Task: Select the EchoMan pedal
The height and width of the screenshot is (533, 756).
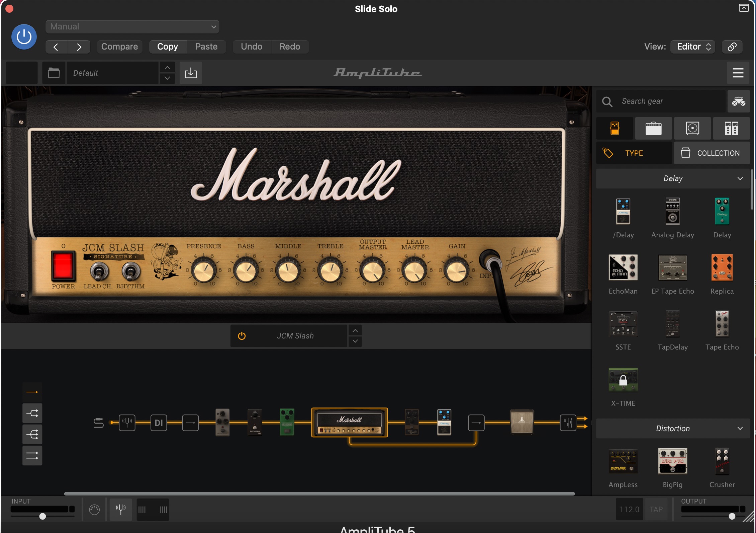Action: click(x=623, y=268)
